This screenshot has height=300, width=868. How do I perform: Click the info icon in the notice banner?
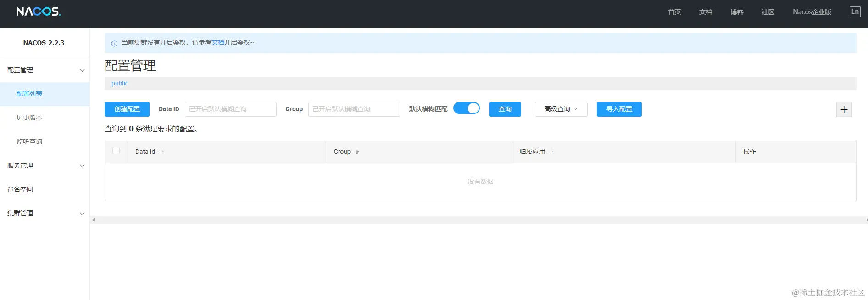pyautogui.click(x=114, y=43)
